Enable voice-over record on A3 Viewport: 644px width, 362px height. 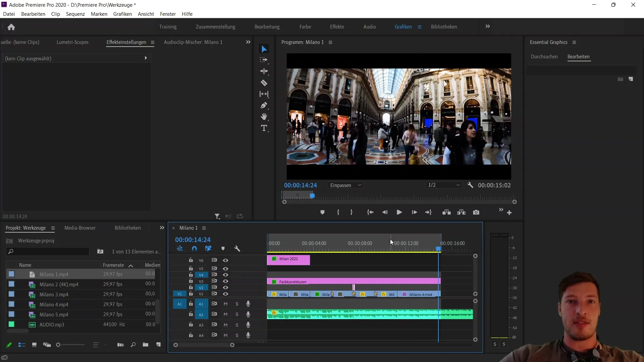(x=248, y=325)
